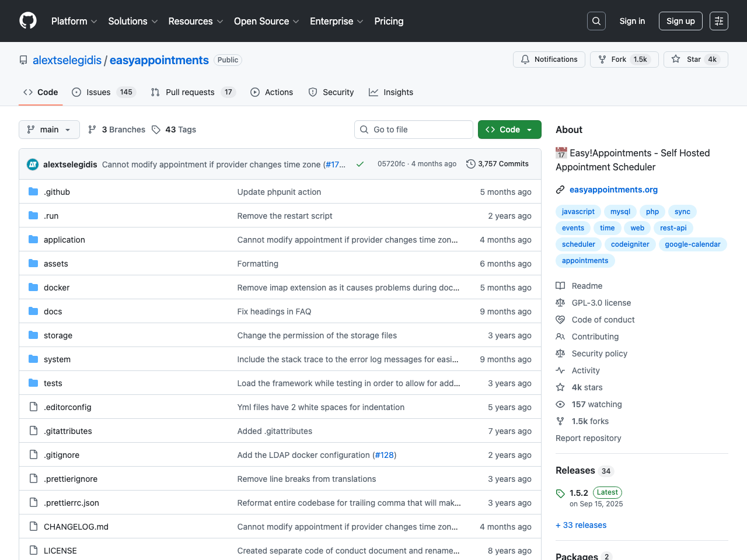Viewport: 747px width, 560px height.
Task: Click the GitHub logo in header
Action: [28, 21]
